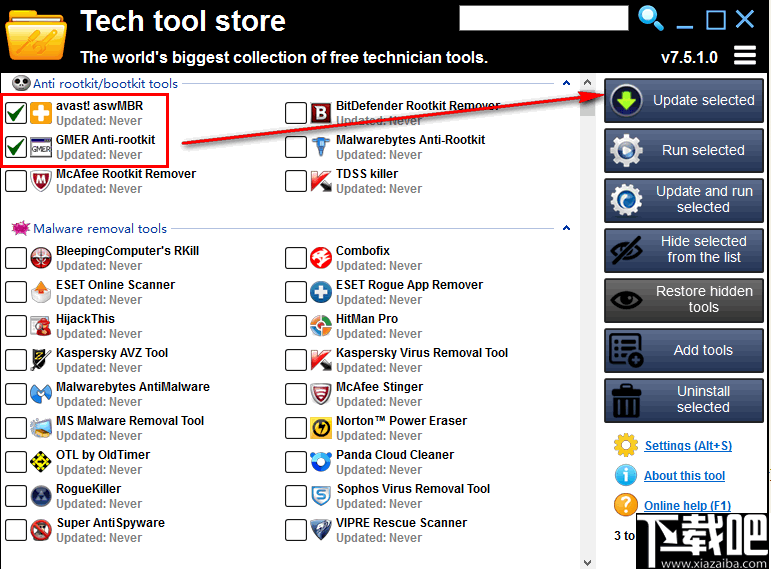Check the RogueKiller checkbox

click(16, 496)
